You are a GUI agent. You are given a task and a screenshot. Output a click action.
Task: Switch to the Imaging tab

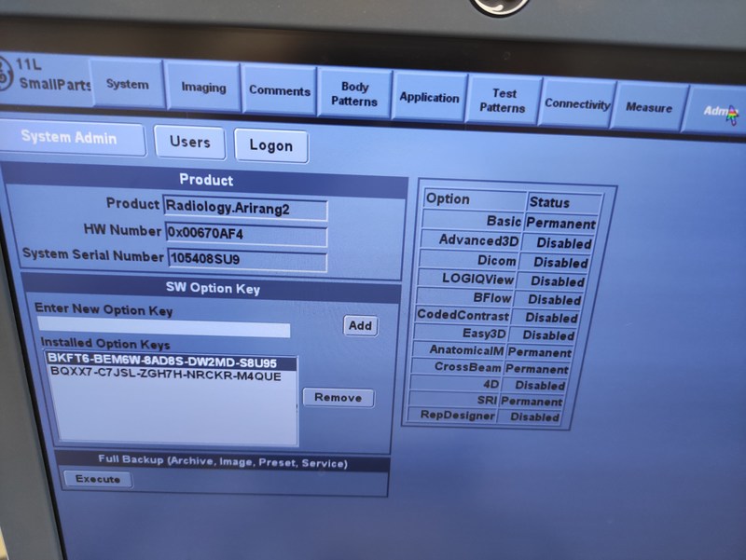click(203, 88)
